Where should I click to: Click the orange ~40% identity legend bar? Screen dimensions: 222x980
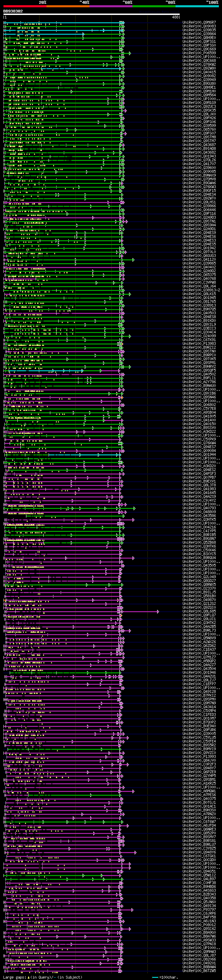click(x=68, y=6)
